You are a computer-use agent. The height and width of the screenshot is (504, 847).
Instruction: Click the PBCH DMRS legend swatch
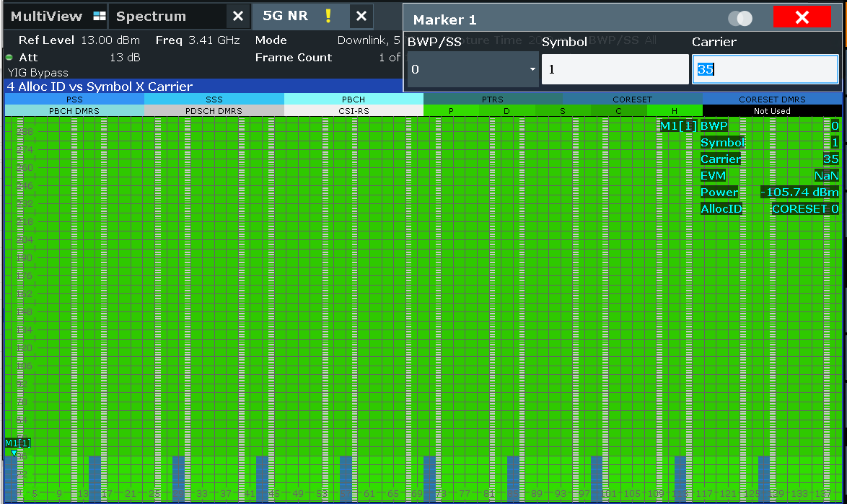[x=74, y=110]
